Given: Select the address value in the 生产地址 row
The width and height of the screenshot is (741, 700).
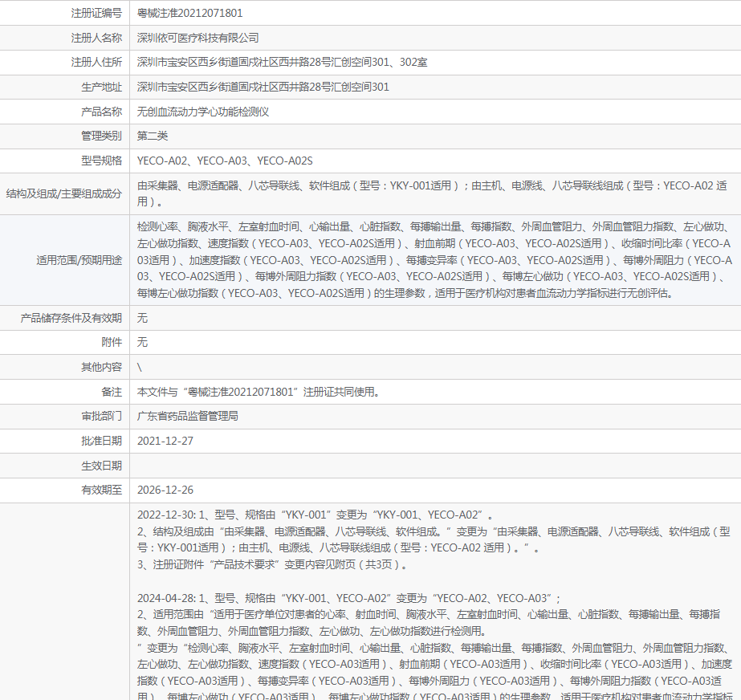Looking at the screenshot, I should [x=263, y=87].
